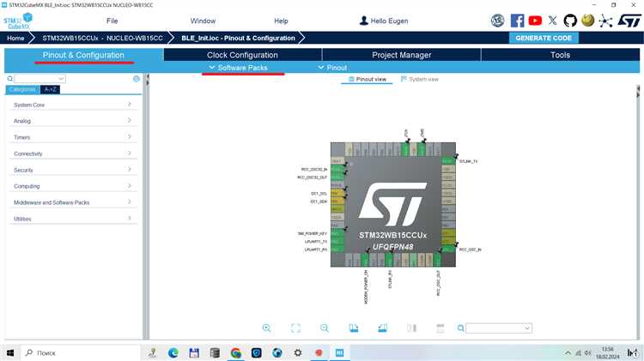Go to Home in the breadcrumb
Screen dimensions: 644x361
point(15,38)
